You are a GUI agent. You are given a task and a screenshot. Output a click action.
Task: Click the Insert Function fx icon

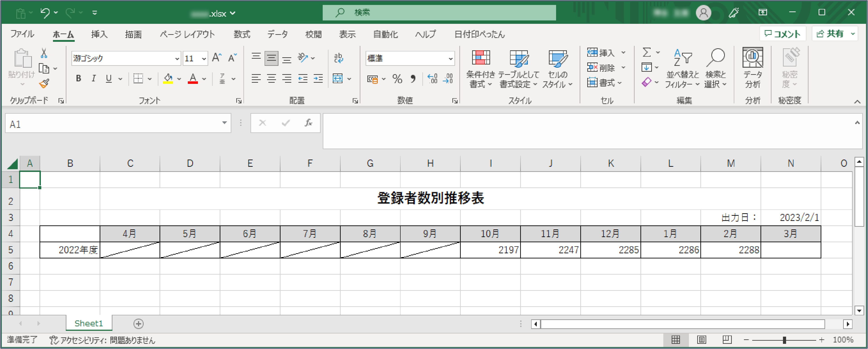click(x=308, y=123)
